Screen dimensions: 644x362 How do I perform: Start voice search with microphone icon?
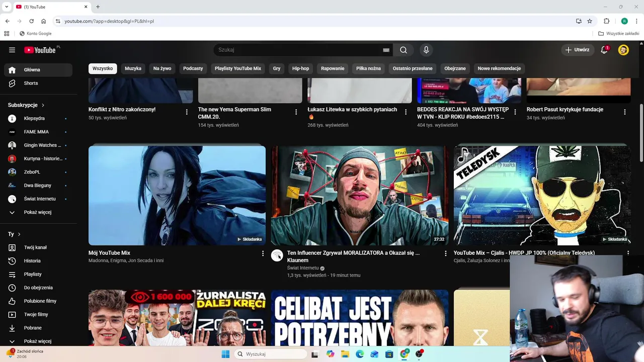point(426,50)
